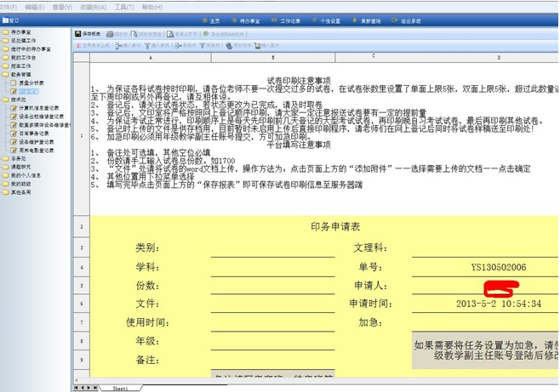Select column header A in the sheet
The width and height of the screenshot is (560, 392).
(151, 57)
